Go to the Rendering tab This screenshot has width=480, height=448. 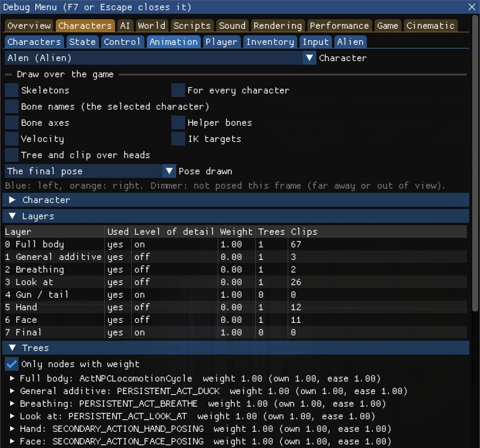[x=277, y=26]
